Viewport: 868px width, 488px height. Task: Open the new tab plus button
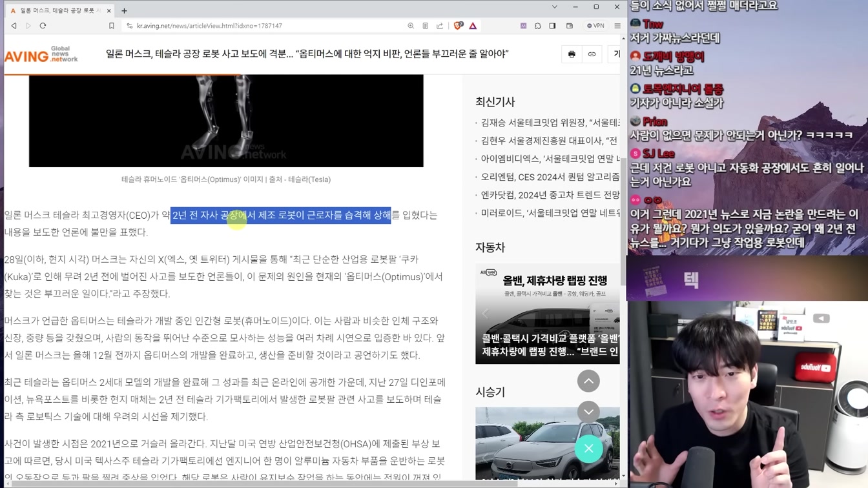pos(124,10)
